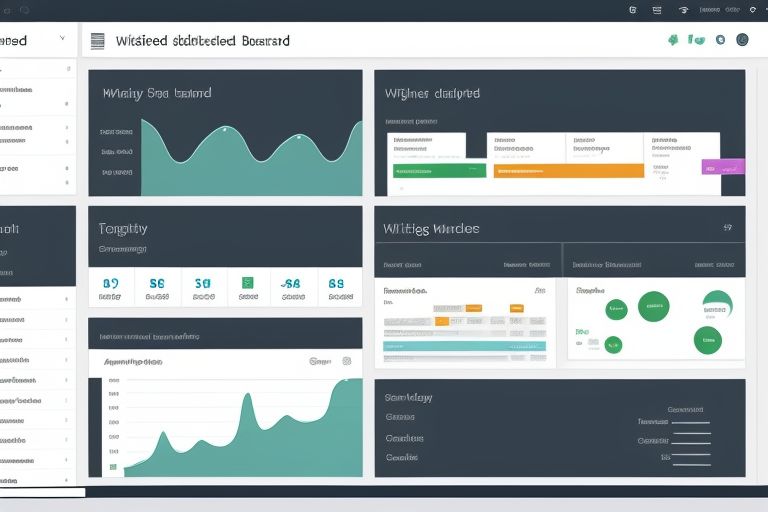768x512 pixels.
Task: Click the purple button in the Wighes panel
Action: [723, 167]
